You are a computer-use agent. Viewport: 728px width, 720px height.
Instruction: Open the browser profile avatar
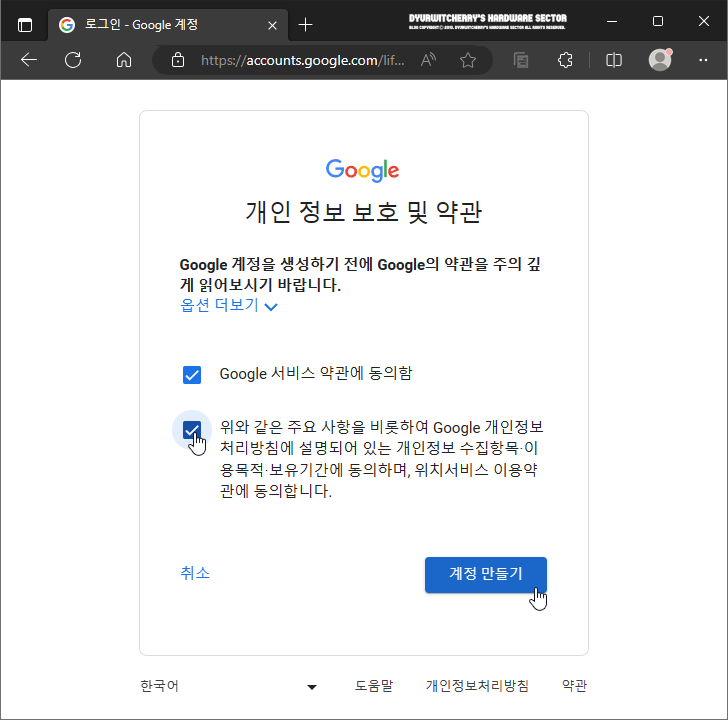(x=660, y=59)
